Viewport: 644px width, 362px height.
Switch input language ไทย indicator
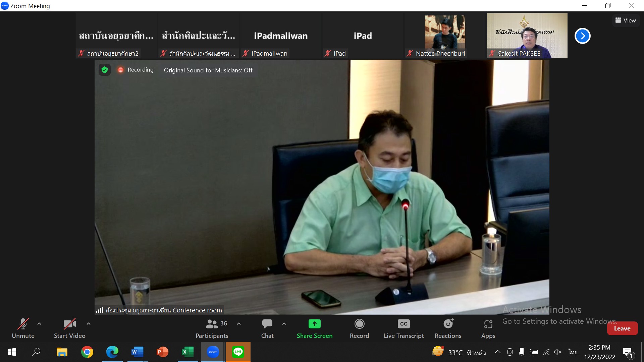click(x=573, y=352)
